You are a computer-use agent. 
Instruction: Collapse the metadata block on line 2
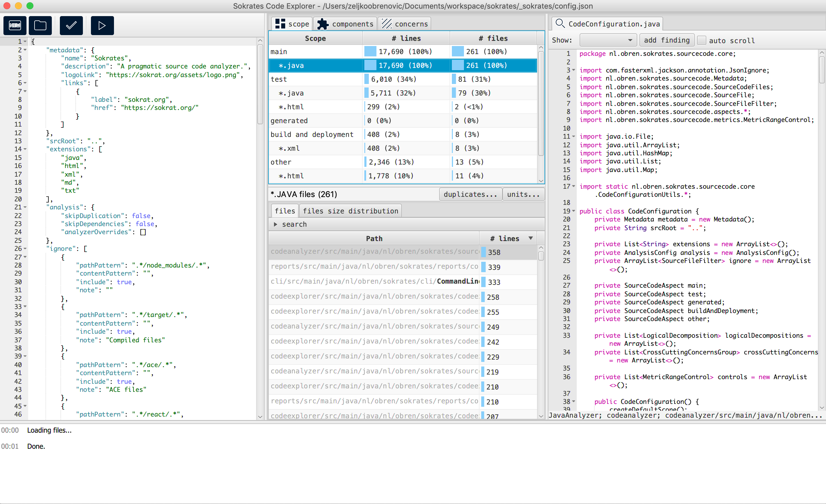(25, 50)
